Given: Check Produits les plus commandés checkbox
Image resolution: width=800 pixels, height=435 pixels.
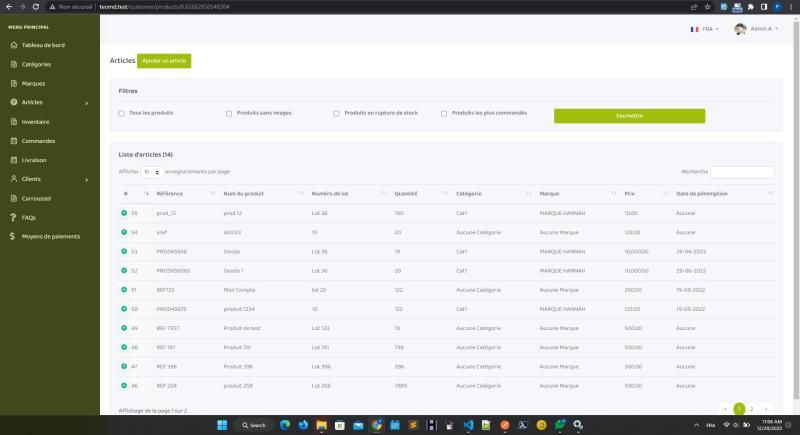Looking at the screenshot, I should (444, 113).
